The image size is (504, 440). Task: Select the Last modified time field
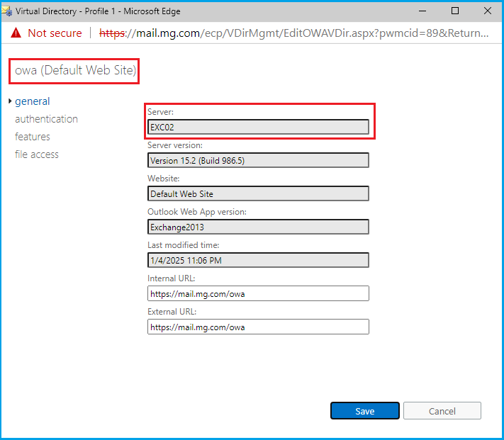(x=258, y=260)
